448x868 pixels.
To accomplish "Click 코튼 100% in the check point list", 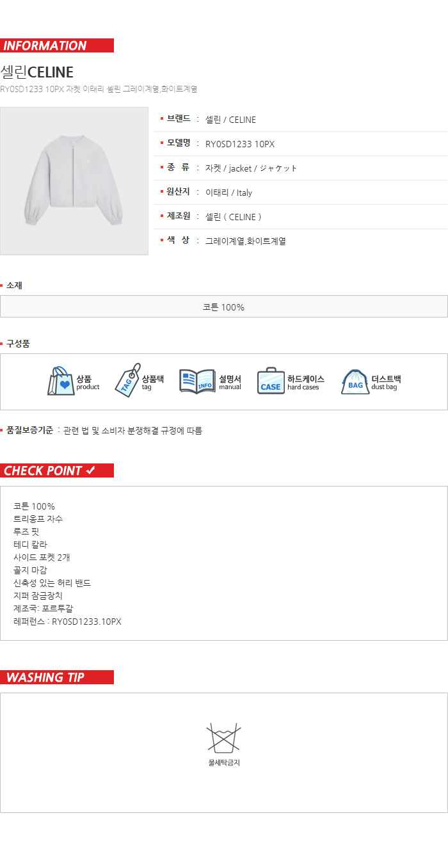I will tap(34, 506).
